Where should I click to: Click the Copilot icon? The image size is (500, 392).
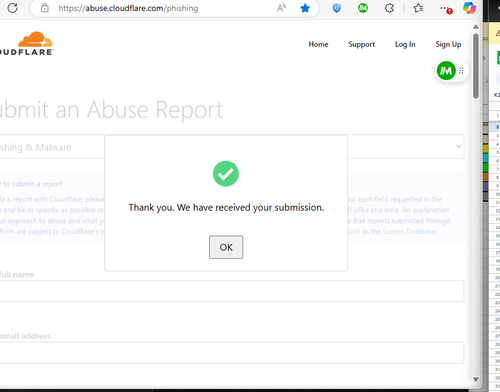pyautogui.click(x=469, y=8)
